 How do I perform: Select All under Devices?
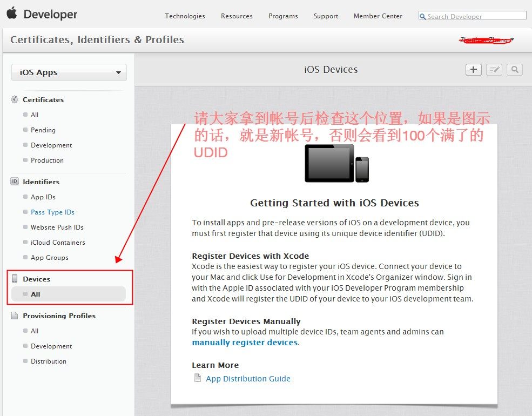pos(69,294)
